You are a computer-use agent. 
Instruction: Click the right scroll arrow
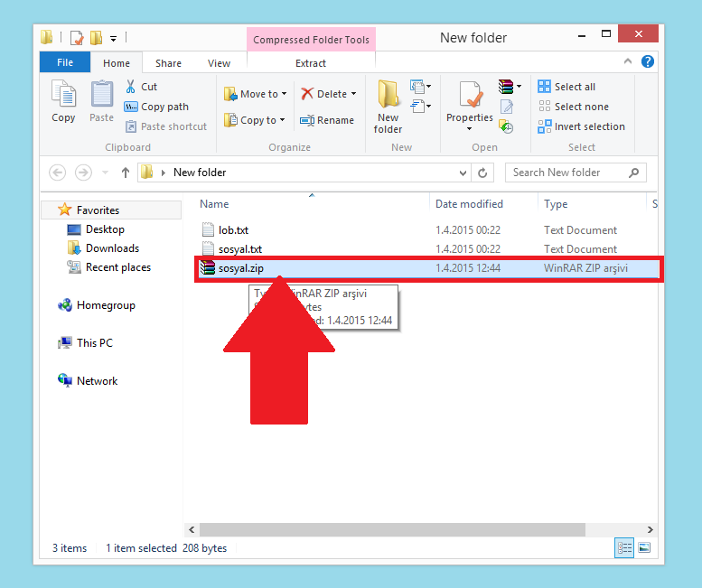(x=651, y=529)
